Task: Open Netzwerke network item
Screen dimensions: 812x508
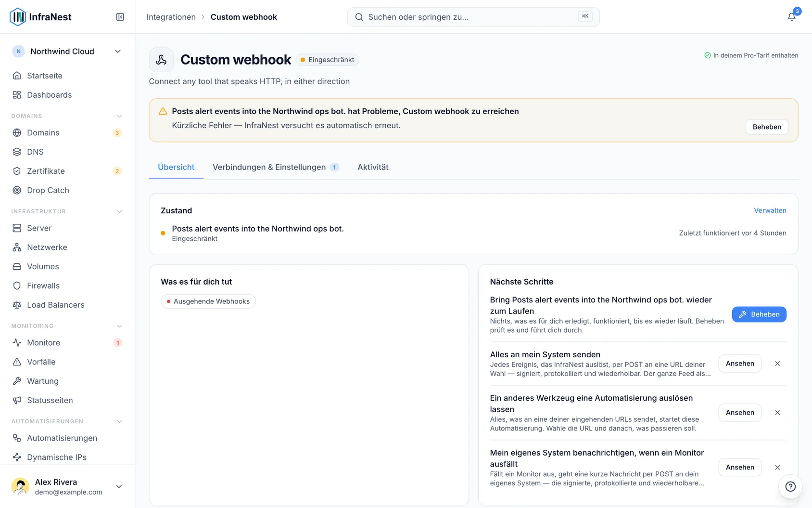Action: [67, 247]
